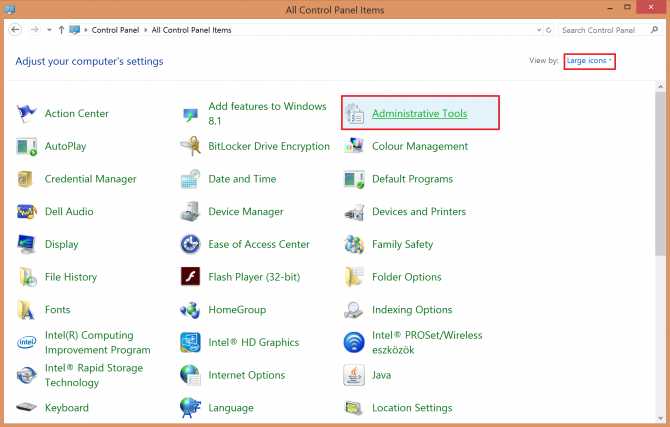670x427 pixels.
Task: Open the Family Safety people icon
Action: [x=354, y=244]
